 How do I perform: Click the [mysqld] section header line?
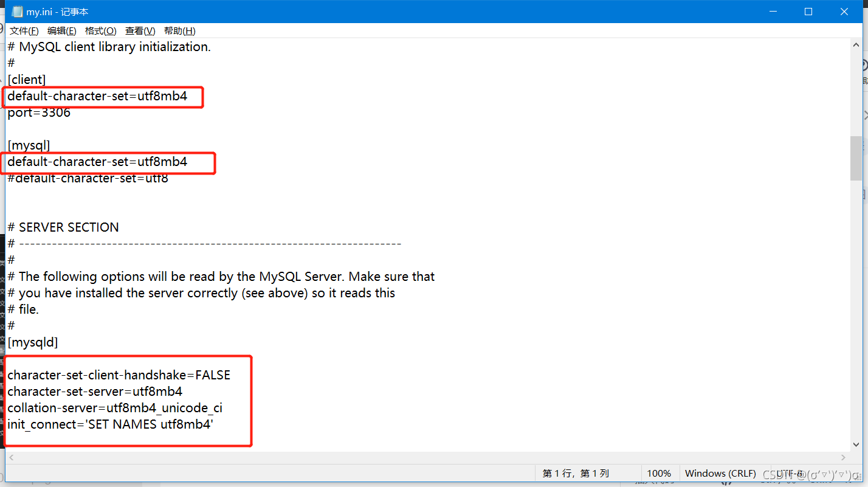click(x=33, y=342)
